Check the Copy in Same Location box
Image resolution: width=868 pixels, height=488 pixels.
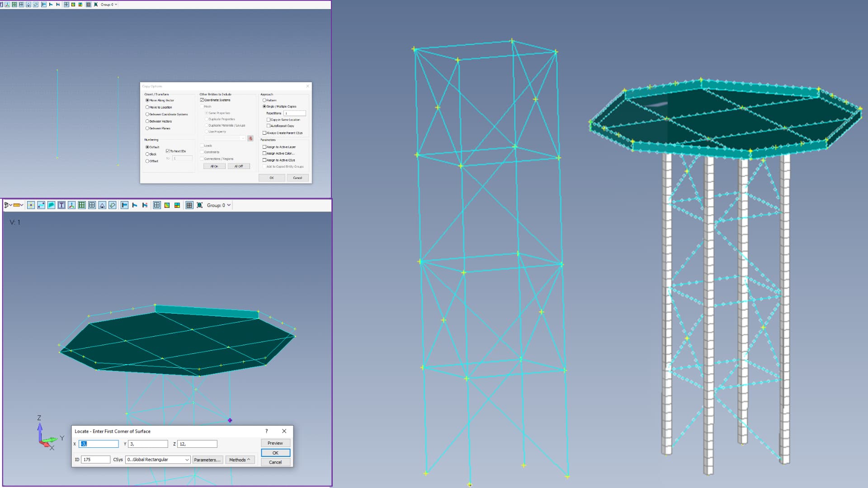tap(269, 120)
